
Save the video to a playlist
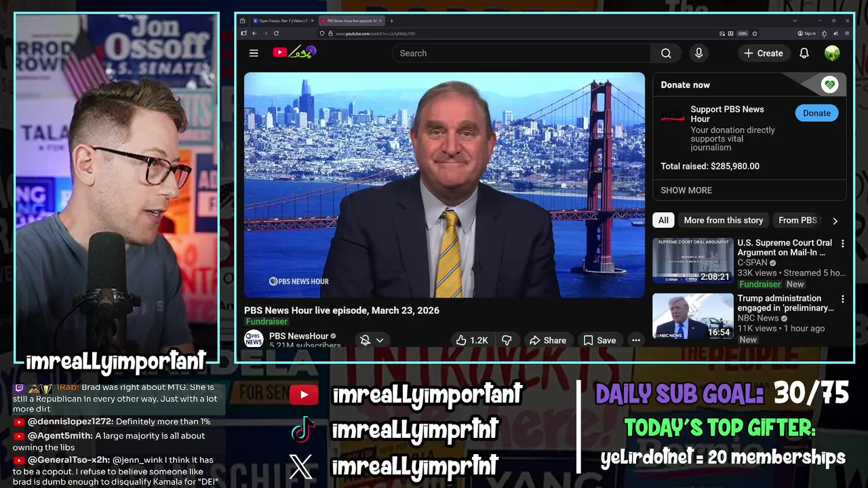(x=600, y=340)
